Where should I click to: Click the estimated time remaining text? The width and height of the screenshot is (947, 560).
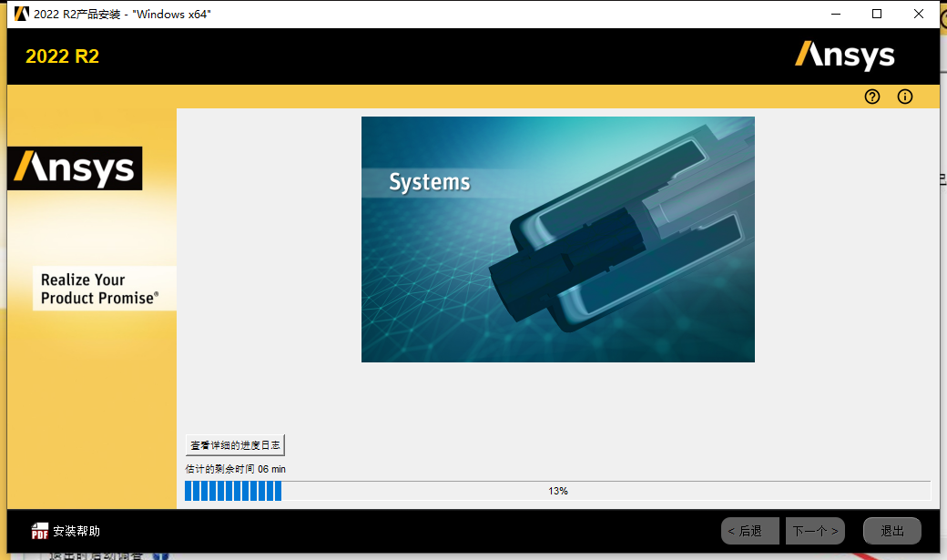[235, 468]
